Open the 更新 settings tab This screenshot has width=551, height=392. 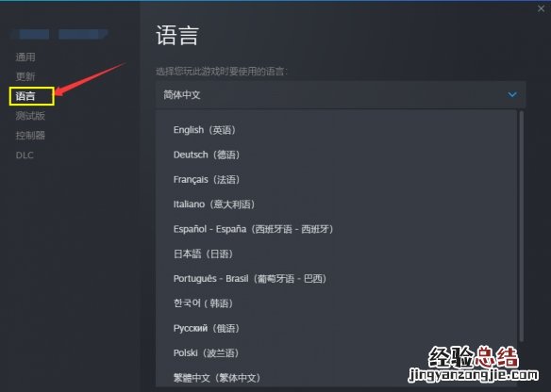click(x=25, y=76)
